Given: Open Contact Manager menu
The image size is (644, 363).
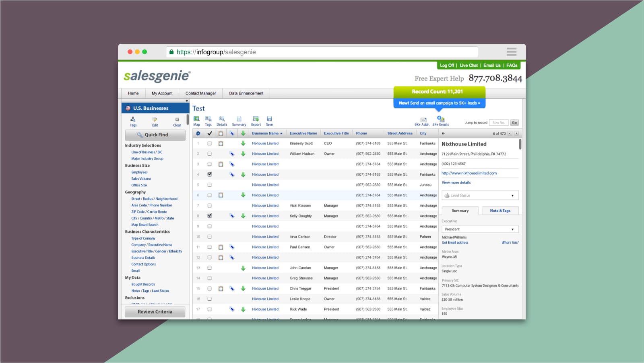Looking at the screenshot, I should pyautogui.click(x=201, y=93).
